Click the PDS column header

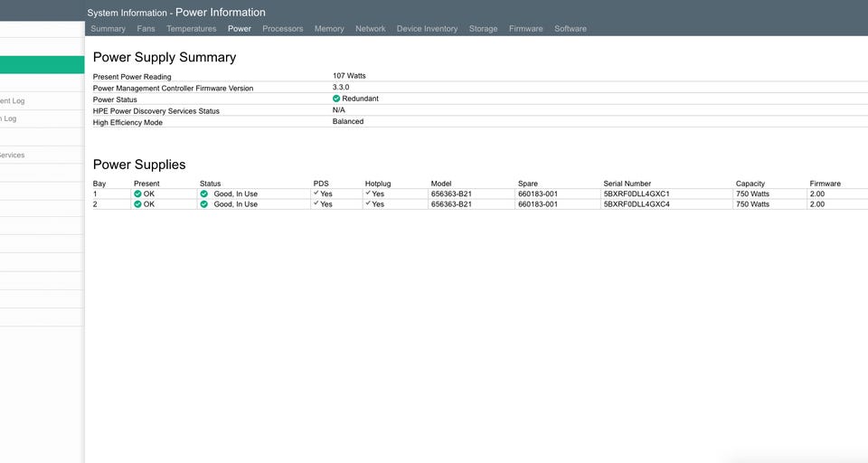pyautogui.click(x=321, y=184)
